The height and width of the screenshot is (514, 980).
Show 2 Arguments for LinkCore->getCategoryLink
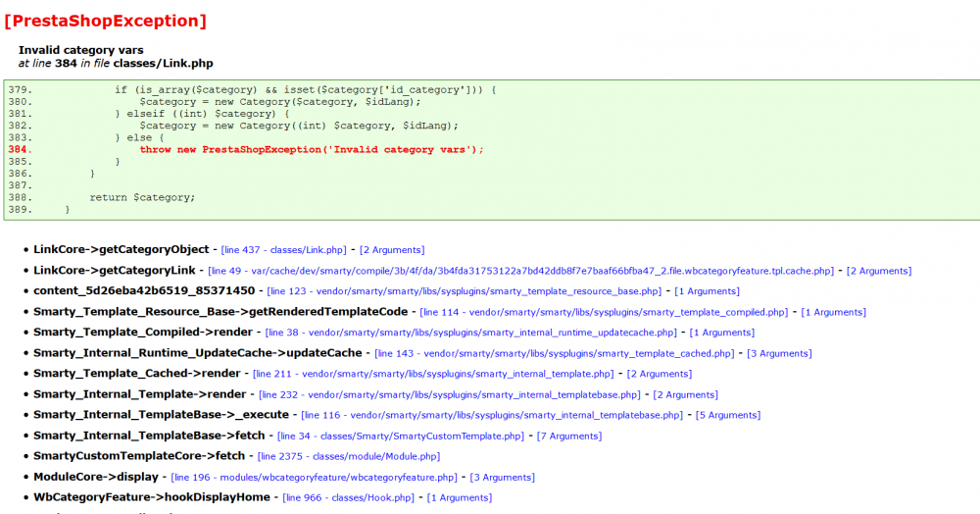[879, 271]
